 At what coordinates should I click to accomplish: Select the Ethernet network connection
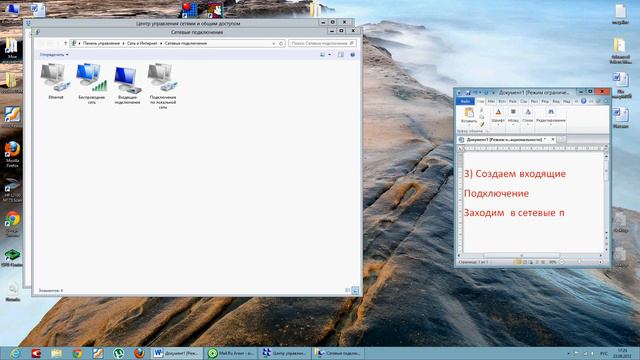(x=56, y=82)
